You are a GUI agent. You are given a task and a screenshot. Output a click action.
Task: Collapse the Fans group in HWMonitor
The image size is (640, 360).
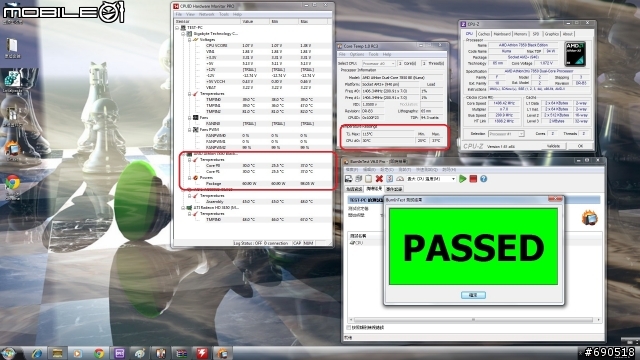click(x=189, y=118)
